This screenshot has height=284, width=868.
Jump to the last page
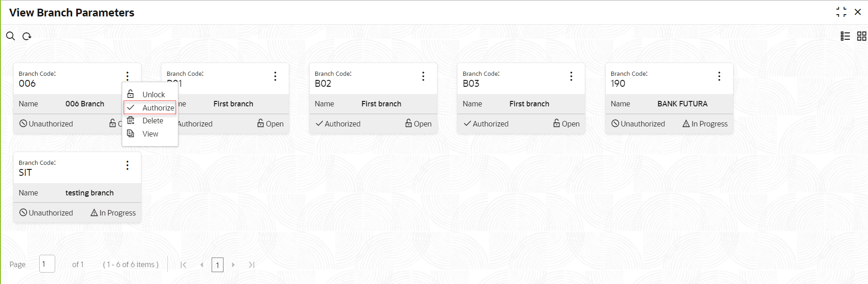[x=251, y=265]
